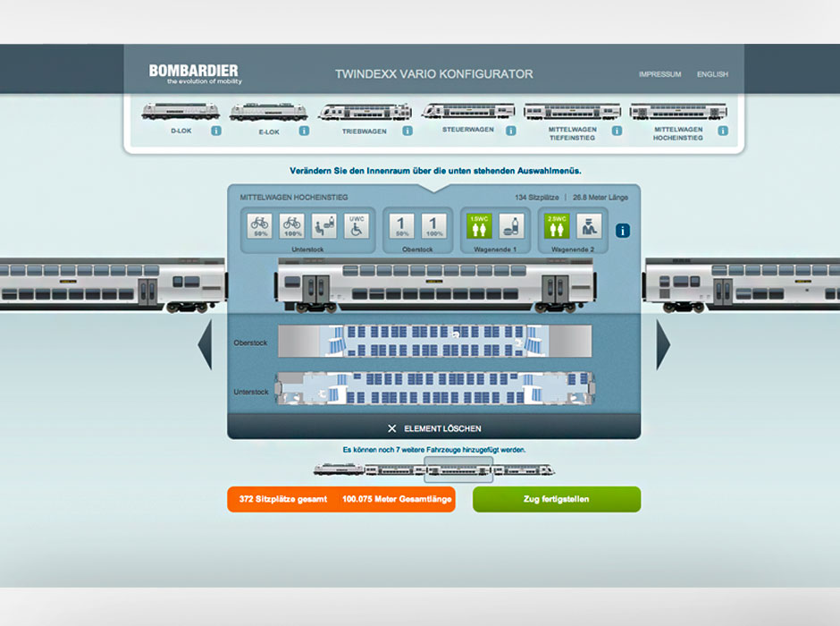Click the 'Unterstock' label under the option icons

click(307, 250)
